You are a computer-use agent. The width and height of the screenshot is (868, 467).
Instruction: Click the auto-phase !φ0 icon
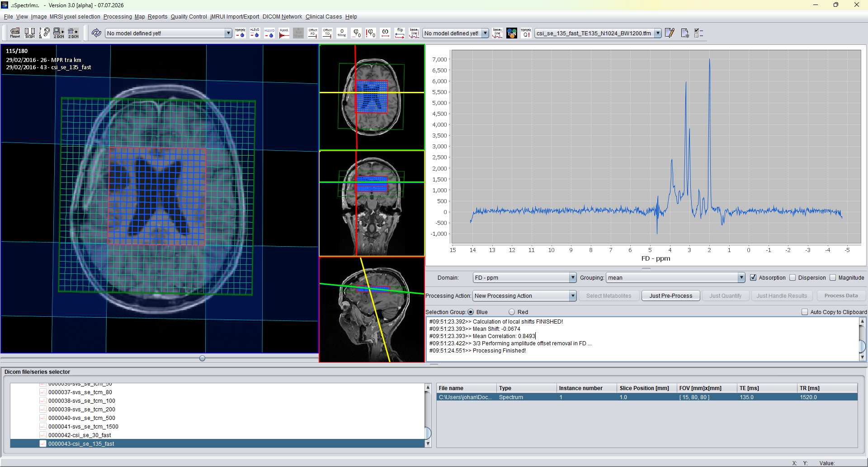point(371,33)
